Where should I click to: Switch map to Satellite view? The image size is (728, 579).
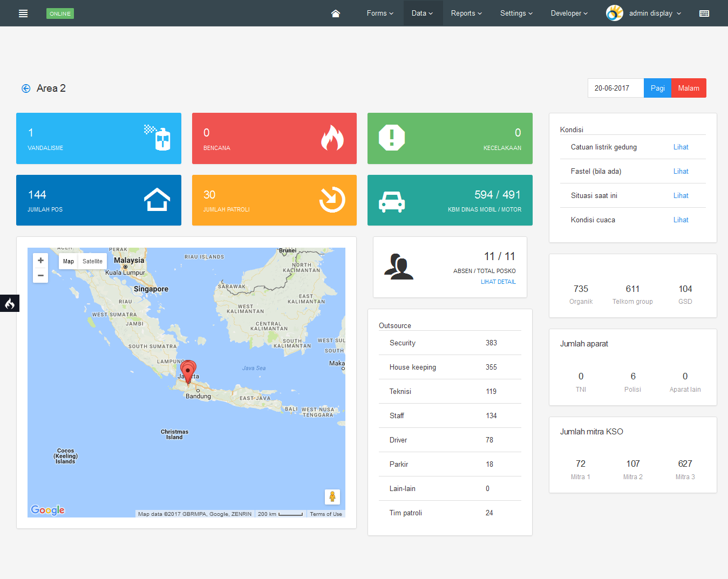point(92,261)
